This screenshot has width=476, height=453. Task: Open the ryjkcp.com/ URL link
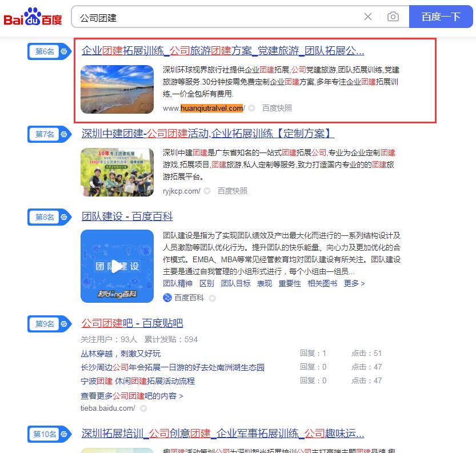pyautogui.click(x=182, y=191)
